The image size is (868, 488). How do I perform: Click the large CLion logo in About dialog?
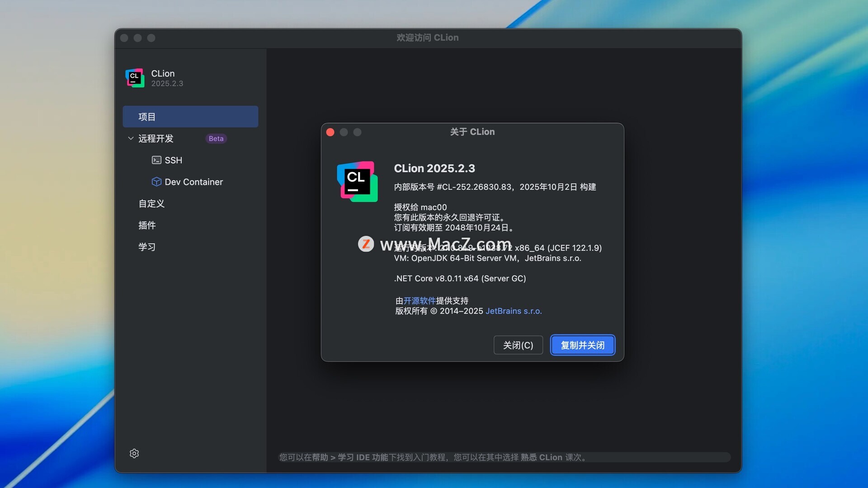click(357, 182)
